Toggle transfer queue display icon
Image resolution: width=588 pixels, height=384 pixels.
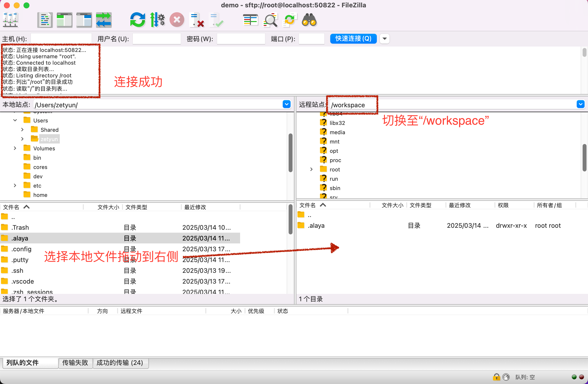(x=104, y=20)
